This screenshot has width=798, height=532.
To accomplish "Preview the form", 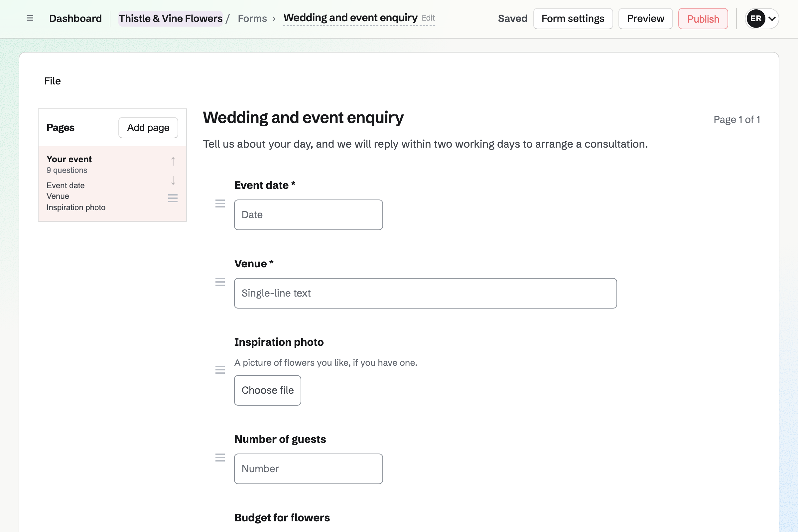I will point(645,19).
